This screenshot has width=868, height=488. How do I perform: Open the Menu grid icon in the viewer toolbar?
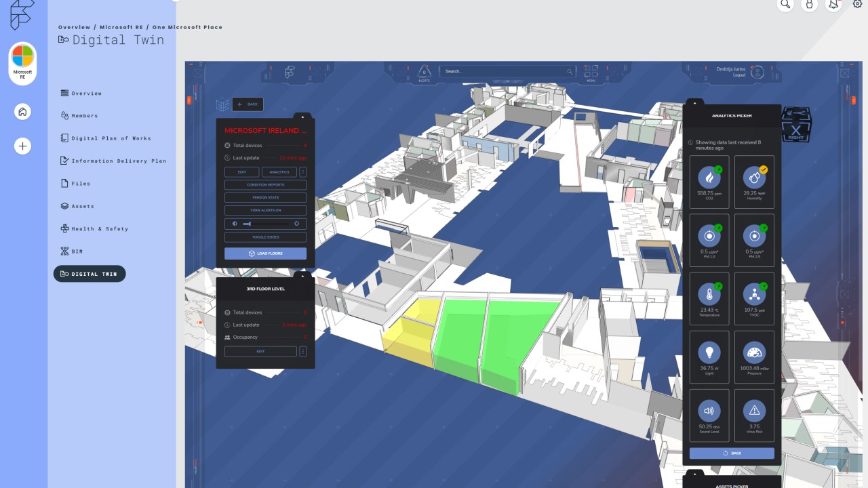point(591,73)
